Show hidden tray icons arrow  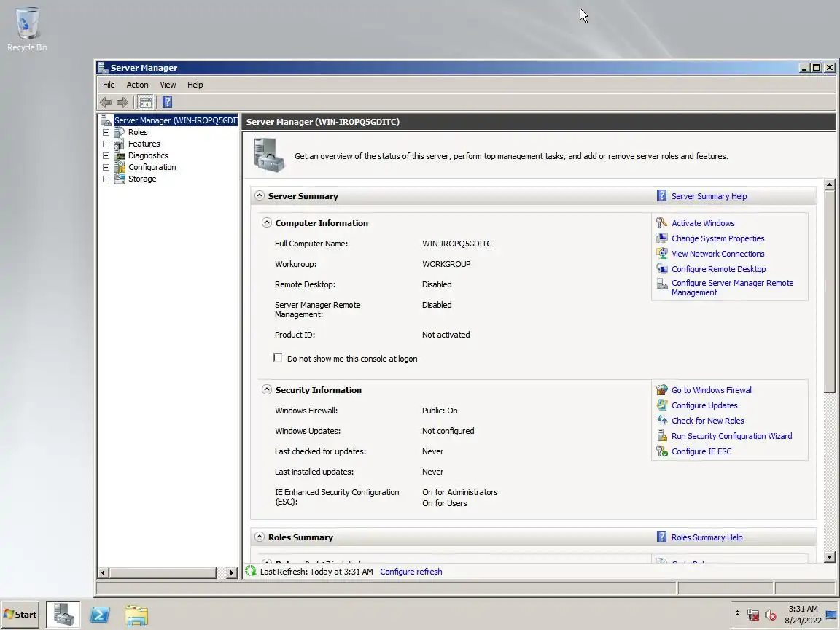[737, 614]
